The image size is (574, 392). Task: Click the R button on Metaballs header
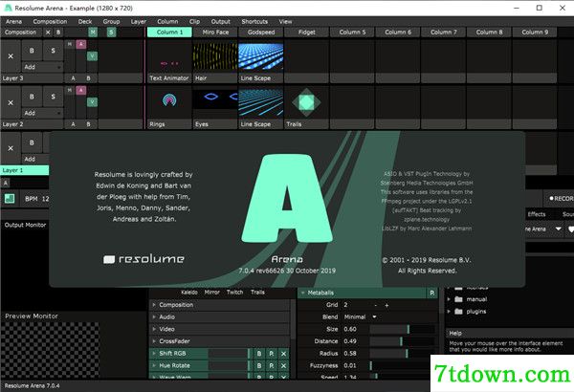point(432,293)
